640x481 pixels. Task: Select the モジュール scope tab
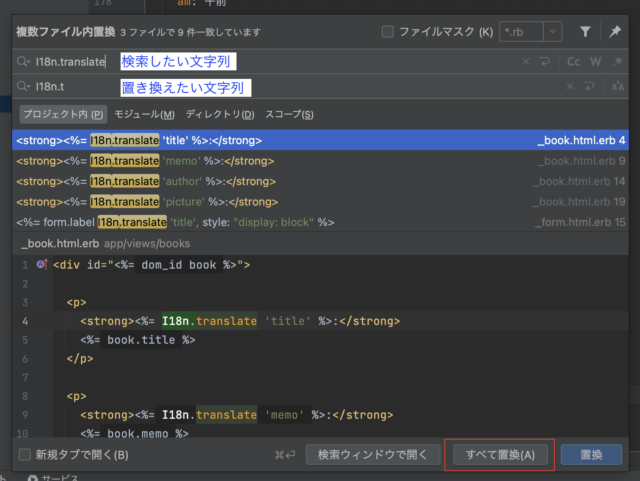click(144, 114)
